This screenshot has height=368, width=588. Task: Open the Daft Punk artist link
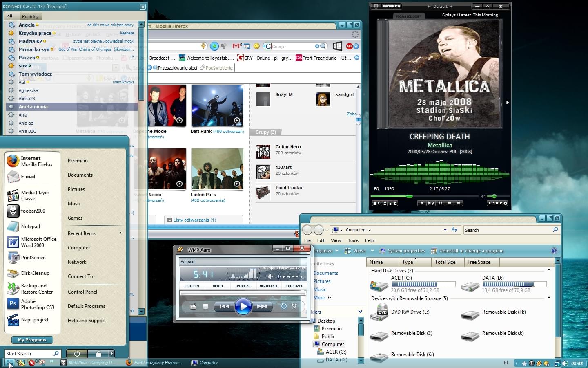click(201, 132)
